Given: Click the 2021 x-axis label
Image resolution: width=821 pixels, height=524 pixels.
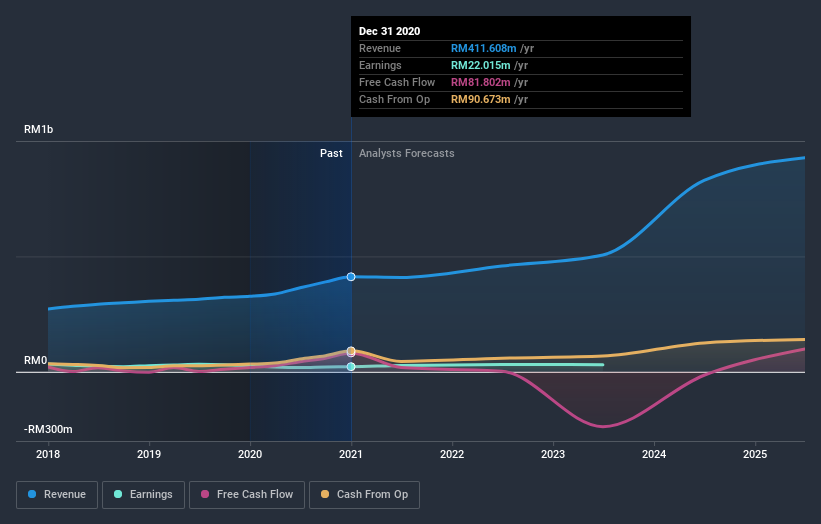Looking at the screenshot, I should point(351,454).
